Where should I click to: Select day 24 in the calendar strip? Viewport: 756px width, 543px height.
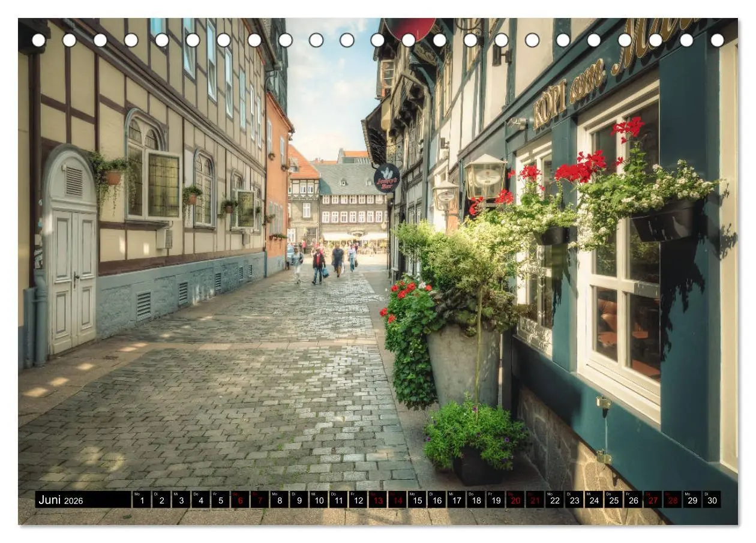click(x=594, y=500)
